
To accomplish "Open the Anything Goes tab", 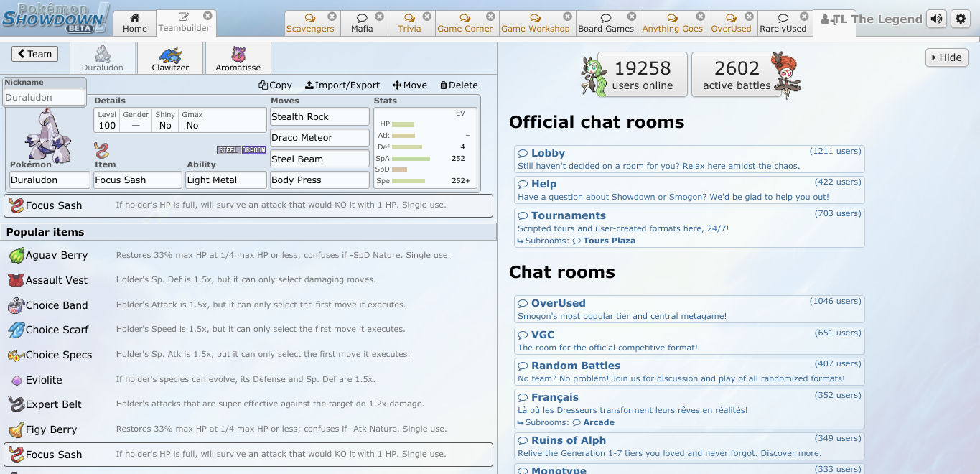I will coord(673,23).
